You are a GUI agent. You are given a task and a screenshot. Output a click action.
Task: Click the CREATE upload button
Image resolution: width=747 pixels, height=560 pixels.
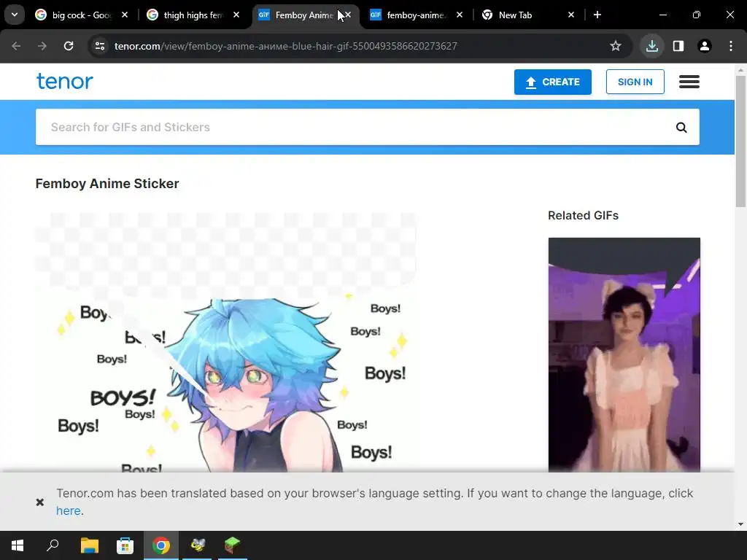pos(553,82)
